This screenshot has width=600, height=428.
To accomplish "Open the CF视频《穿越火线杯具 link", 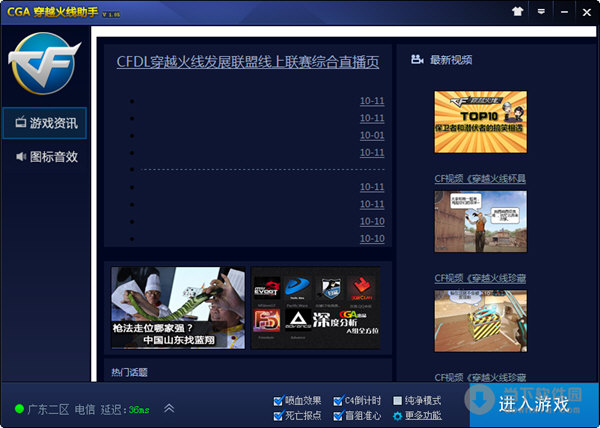I will [x=480, y=179].
